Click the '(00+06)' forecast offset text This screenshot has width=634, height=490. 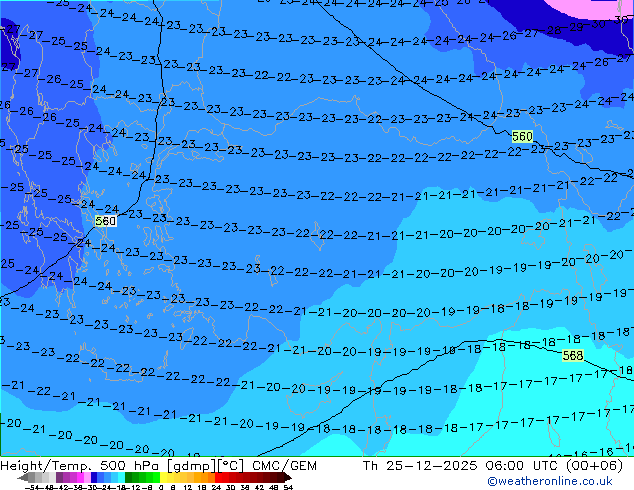click(x=594, y=466)
